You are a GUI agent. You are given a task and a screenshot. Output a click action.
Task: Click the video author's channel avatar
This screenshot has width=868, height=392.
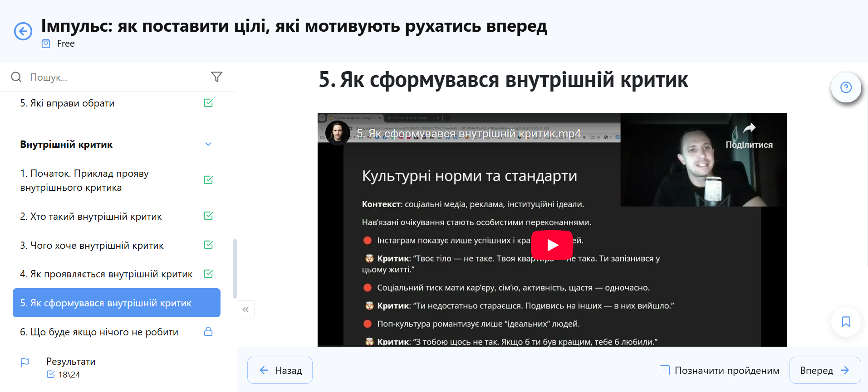click(337, 133)
